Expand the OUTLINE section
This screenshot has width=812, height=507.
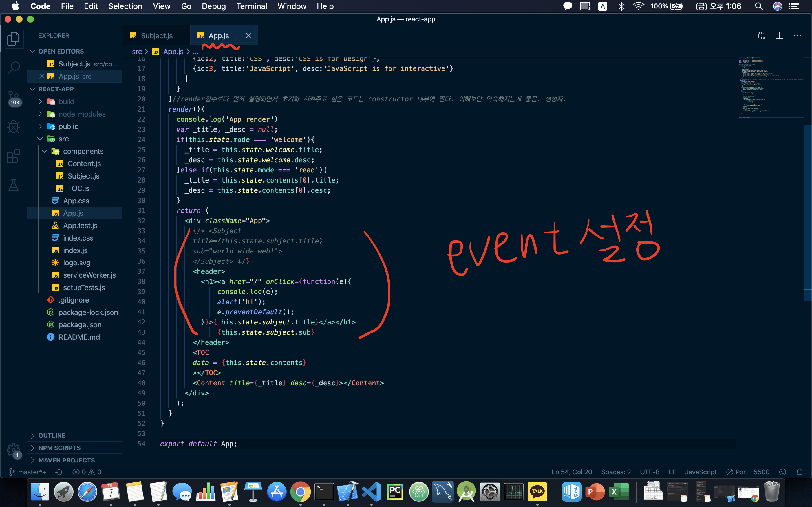tap(52, 435)
